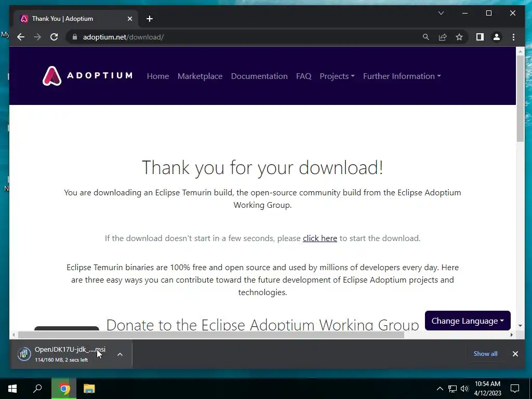Image resolution: width=532 pixels, height=399 pixels.
Task: Expand the Further Information dropdown
Action: coord(402,76)
